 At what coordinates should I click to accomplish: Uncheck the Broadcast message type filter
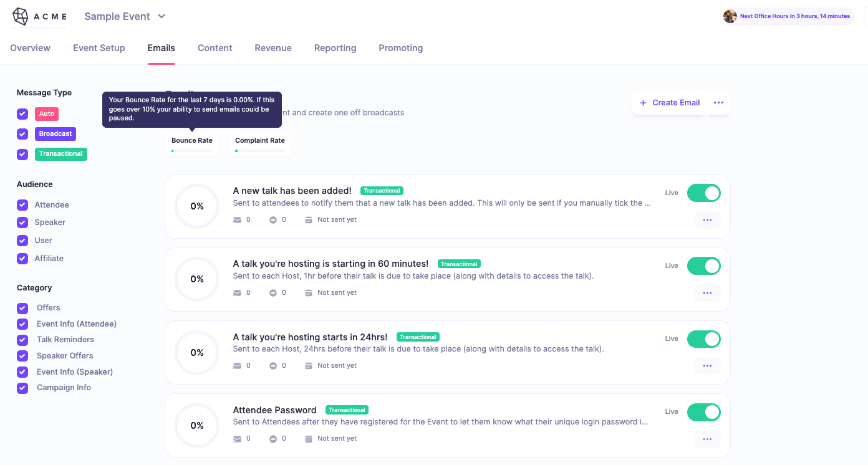pyautogui.click(x=22, y=134)
